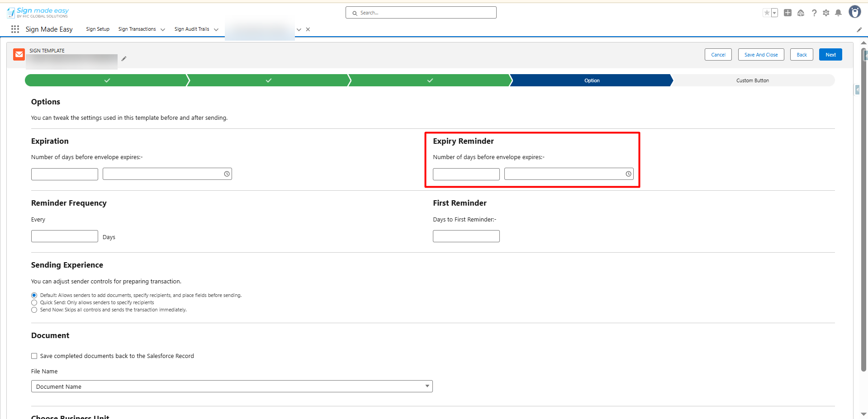Open the Sign Setup tab

coord(98,29)
